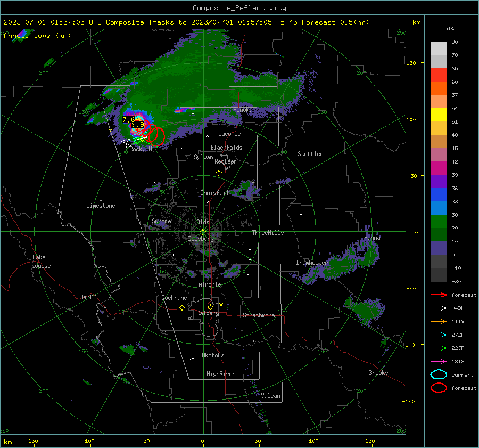The image size is (479, 448).
Task: Click the Didsbury town label
Action: pyautogui.click(x=201, y=239)
